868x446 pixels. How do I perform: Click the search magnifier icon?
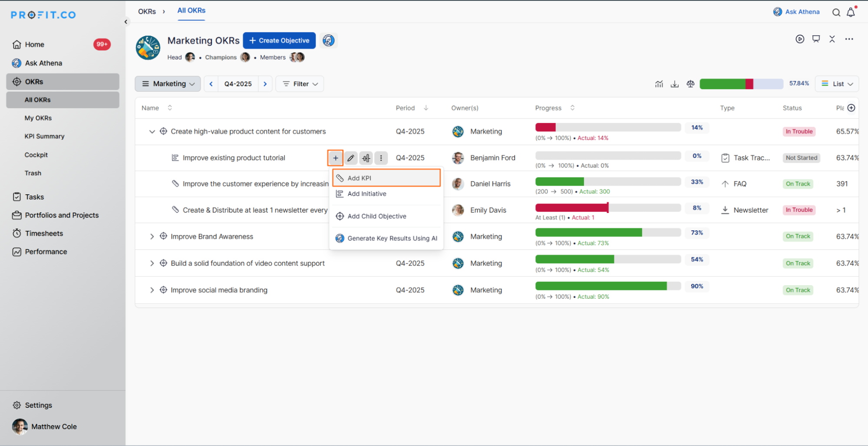[836, 12]
